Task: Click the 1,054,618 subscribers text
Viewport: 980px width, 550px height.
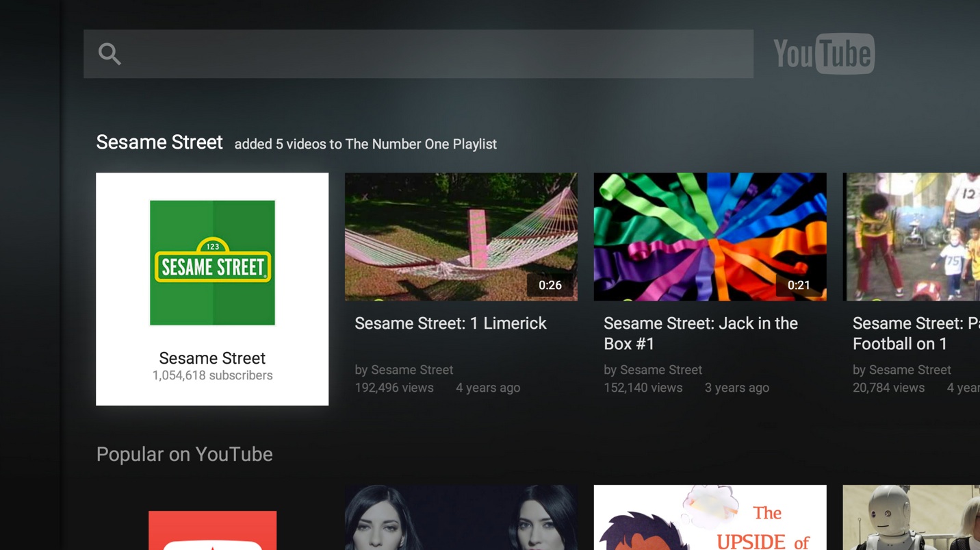Action: pyautogui.click(x=212, y=375)
